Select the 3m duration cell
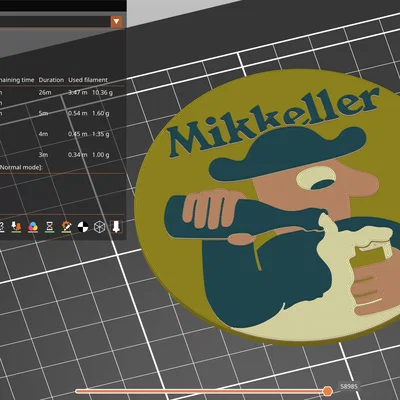This screenshot has height=400, width=400. click(43, 155)
